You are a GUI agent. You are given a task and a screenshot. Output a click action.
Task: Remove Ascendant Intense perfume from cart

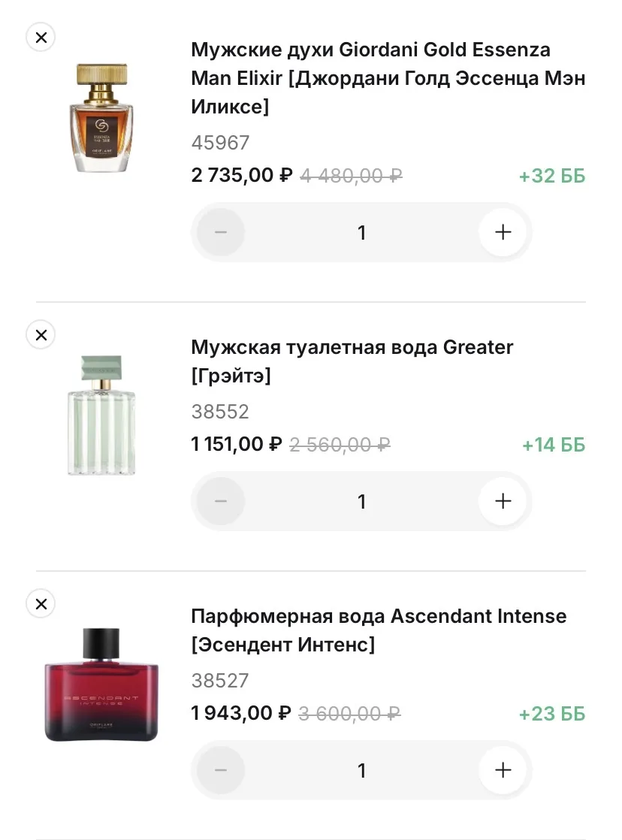(x=41, y=603)
